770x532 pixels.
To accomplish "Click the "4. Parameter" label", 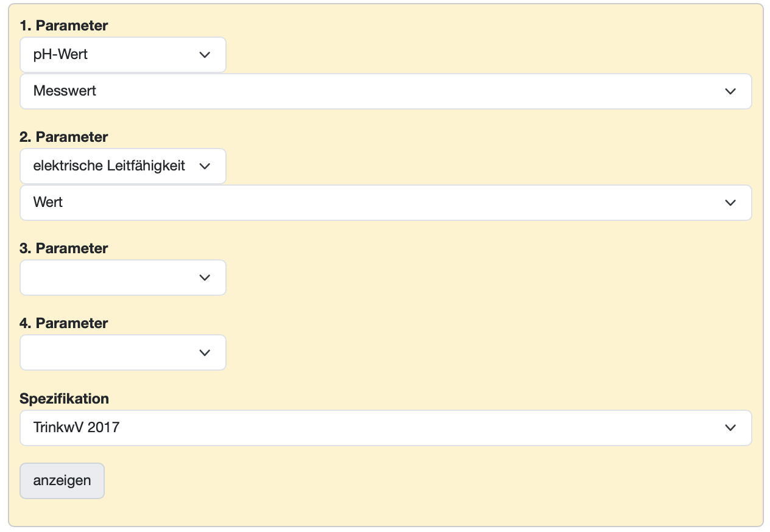I will (64, 323).
